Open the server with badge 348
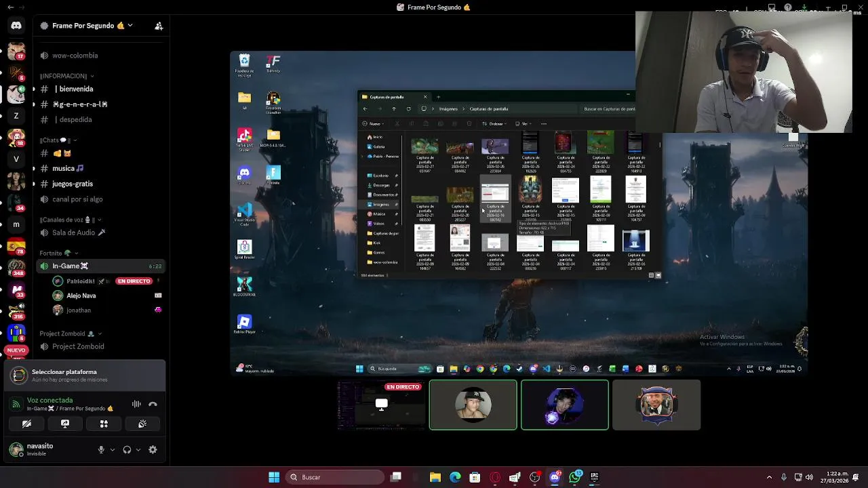The image size is (868, 488). point(16,268)
